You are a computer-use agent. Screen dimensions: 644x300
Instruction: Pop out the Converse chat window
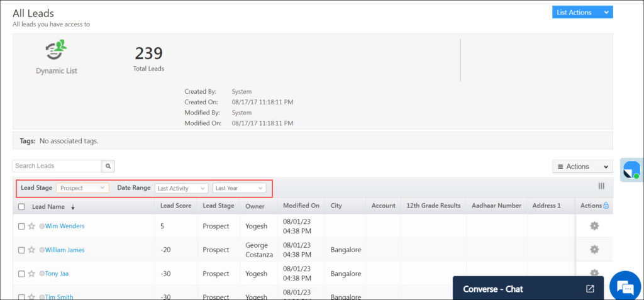[590, 289]
